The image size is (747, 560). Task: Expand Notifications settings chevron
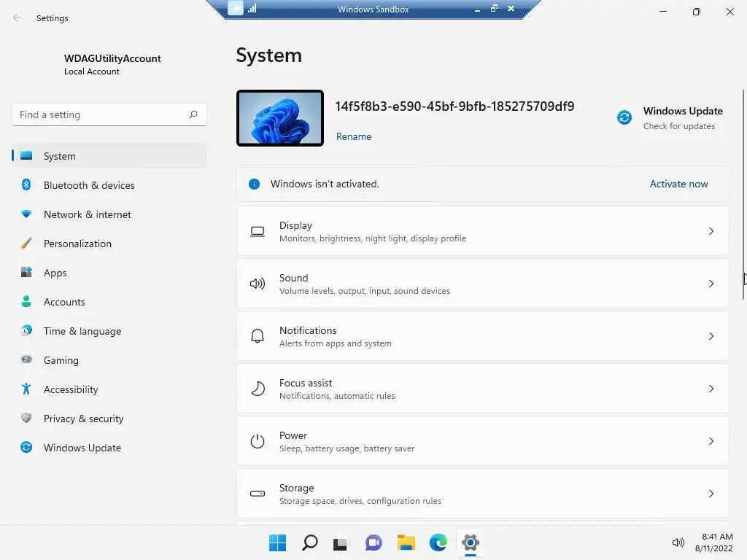(711, 336)
